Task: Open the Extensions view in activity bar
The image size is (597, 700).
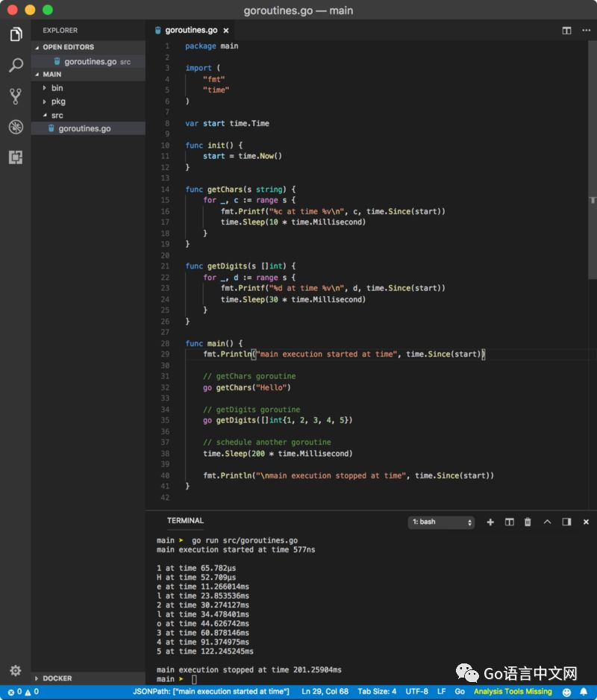Action: click(16, 157)
